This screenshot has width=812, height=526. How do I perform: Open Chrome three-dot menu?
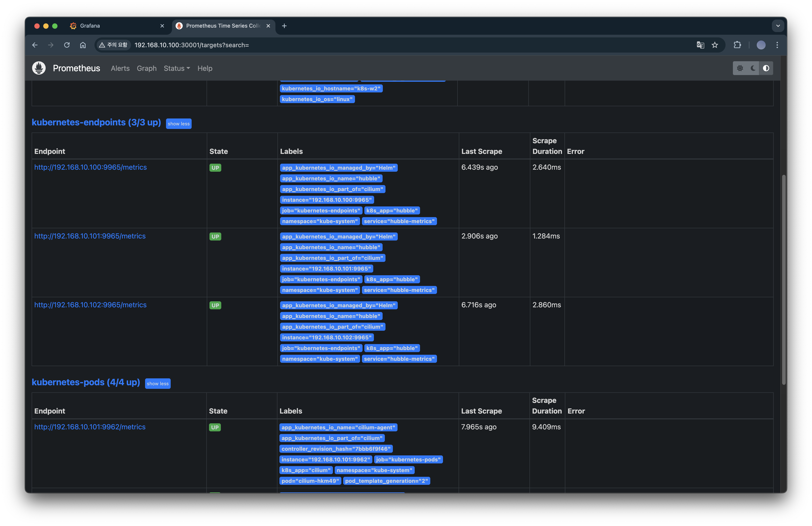pos(777,45)
